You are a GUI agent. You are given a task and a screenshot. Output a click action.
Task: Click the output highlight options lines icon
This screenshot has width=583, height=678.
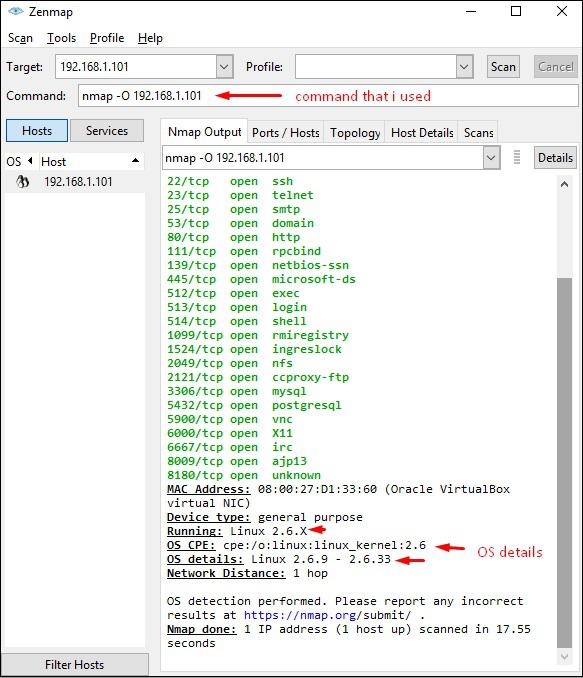tap(516, 157)
